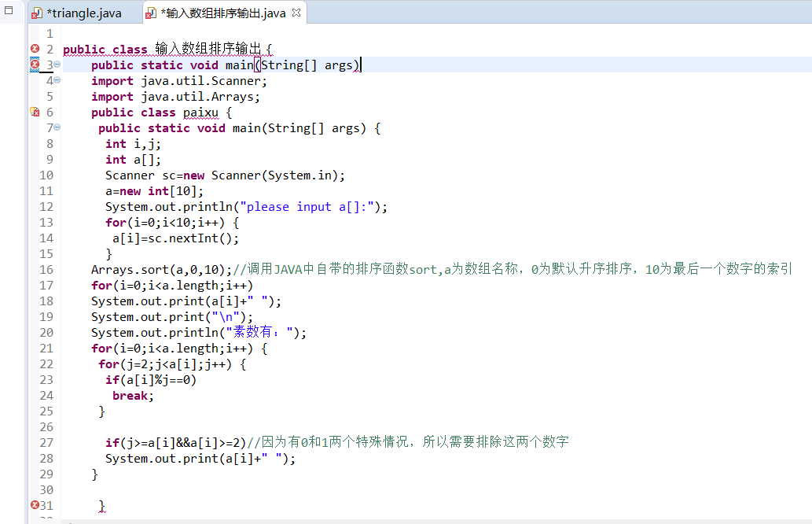The image size is (812, 524).
Task: Click the minimize view icon at top-left
Action: (x=9, y=9)
